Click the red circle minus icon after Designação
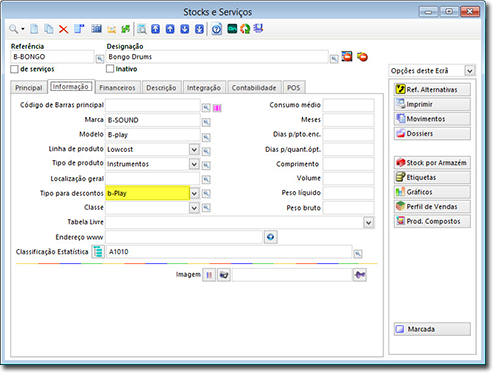Image resolution: width=496 pixels, height=377 pixels. 362,57
